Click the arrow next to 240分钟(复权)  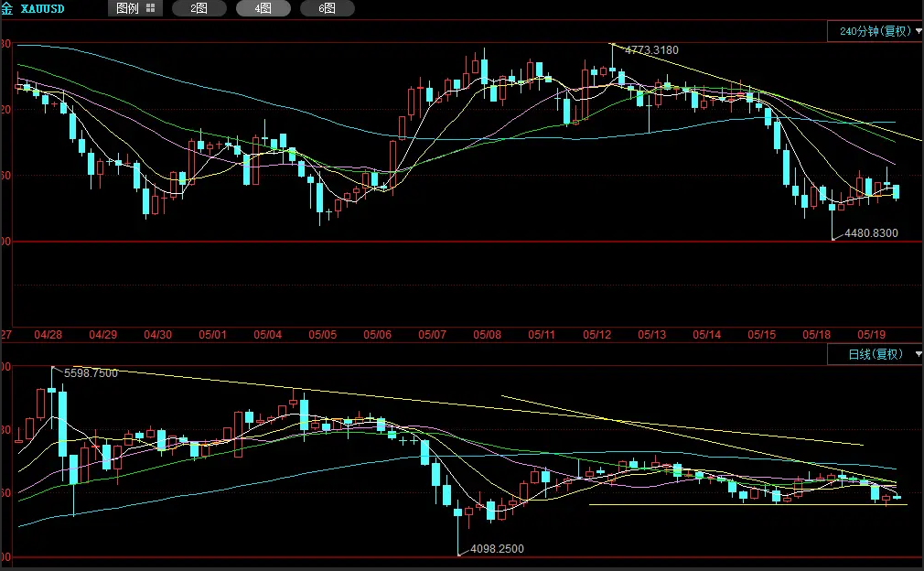pyautogui.click(x=919, y=31)
